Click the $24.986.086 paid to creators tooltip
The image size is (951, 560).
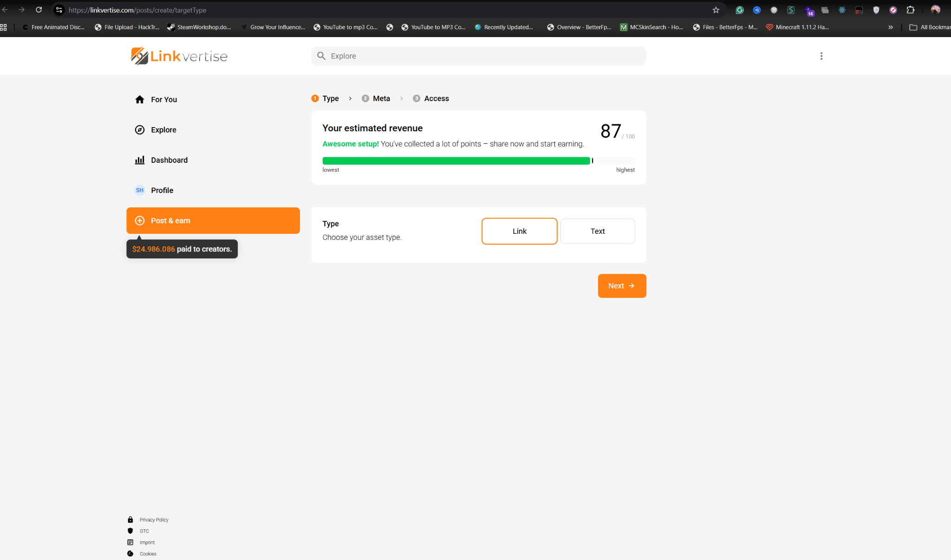tap(182, 249)
